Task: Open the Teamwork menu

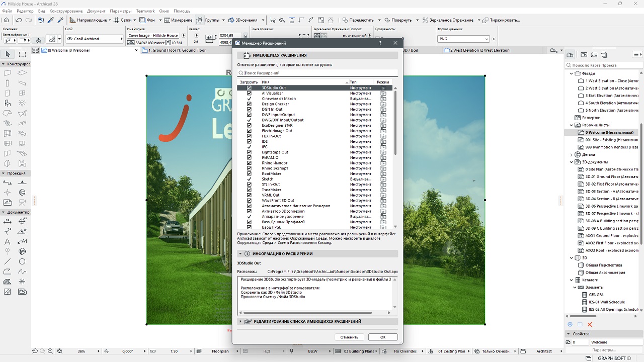Action: [x=145, y=11]
